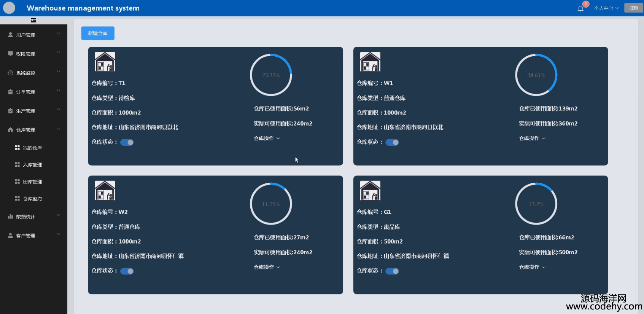Expand the 订单管理 chevron
644x314 pixels.
(59, 91)
